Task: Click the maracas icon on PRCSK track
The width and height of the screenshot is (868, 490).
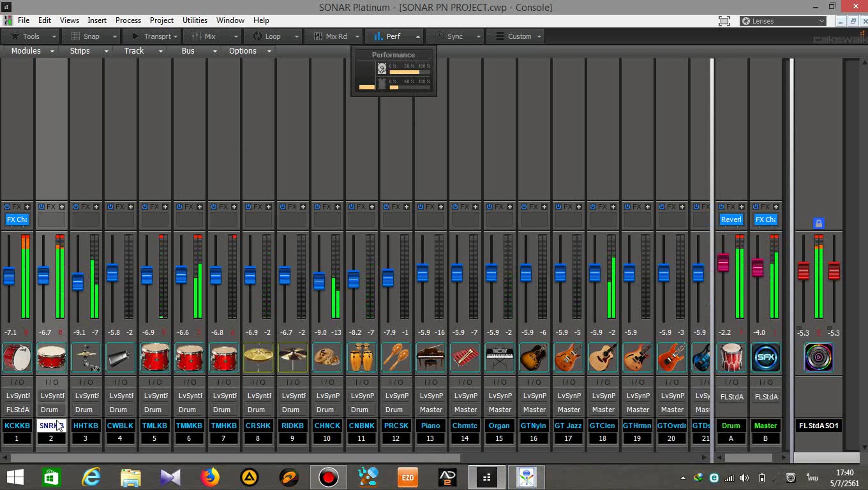Action: 396,357
